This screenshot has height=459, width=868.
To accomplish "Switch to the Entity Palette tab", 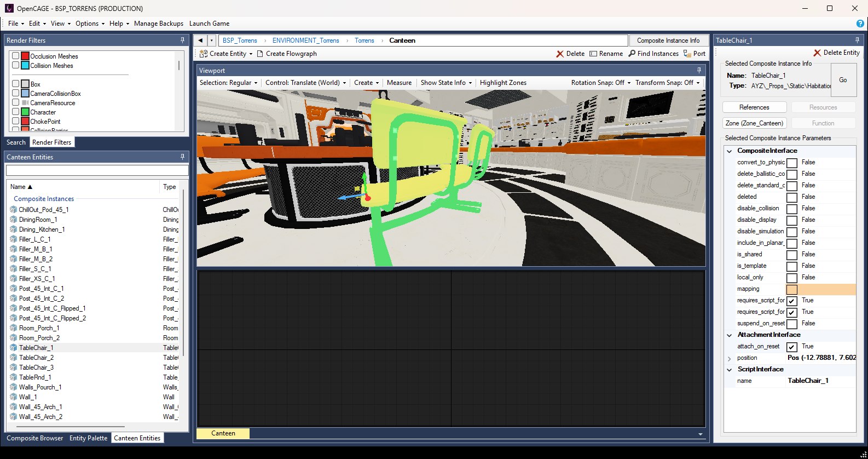I will (89, 438).
